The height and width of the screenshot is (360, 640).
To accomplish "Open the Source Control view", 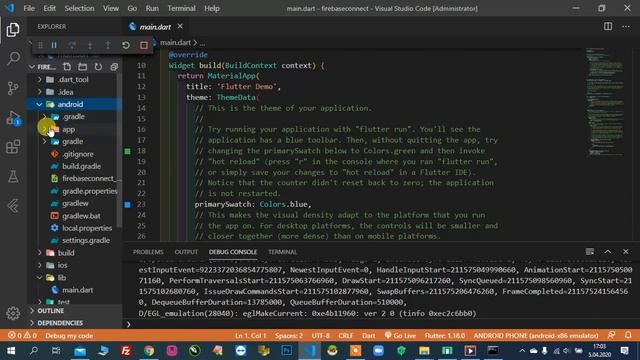I will 13,87.
